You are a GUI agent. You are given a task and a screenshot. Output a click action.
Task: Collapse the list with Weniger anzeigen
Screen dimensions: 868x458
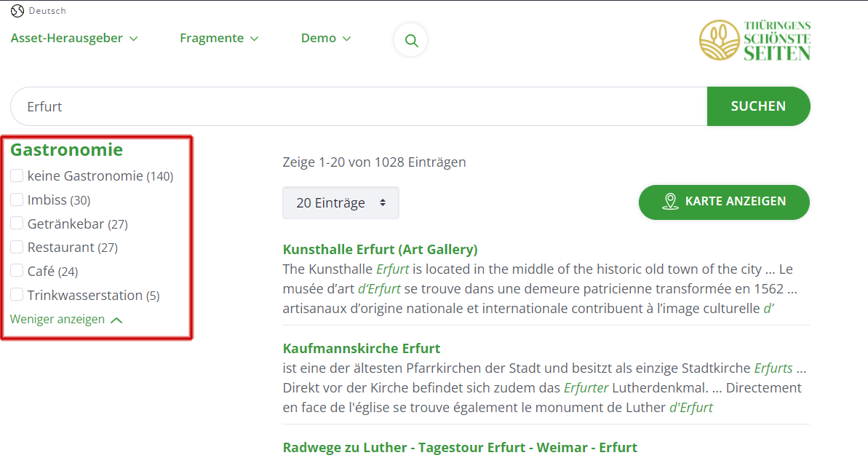point(66,320)
